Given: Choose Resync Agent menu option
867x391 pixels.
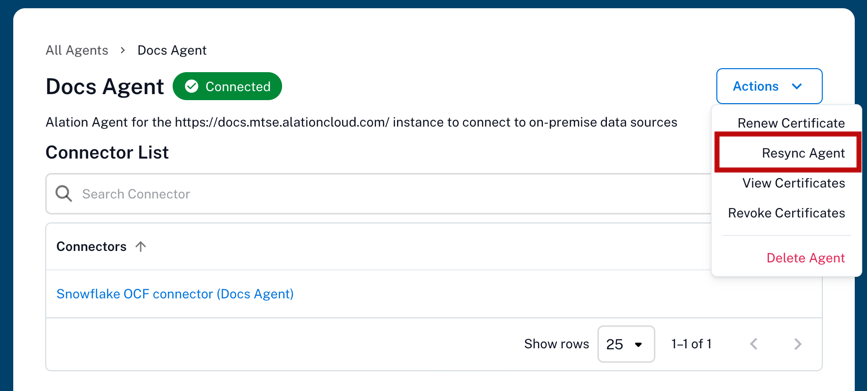Looking at the screenshot, I should point(803,153).
